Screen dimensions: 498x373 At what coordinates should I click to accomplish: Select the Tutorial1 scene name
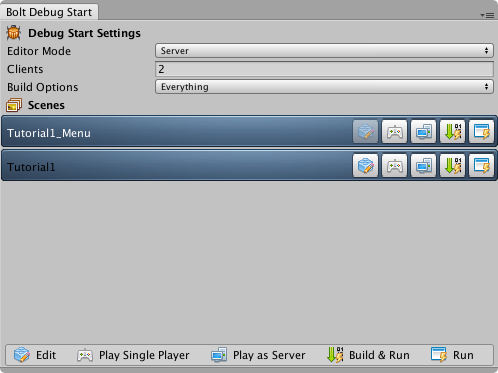(x=31, y=167)
